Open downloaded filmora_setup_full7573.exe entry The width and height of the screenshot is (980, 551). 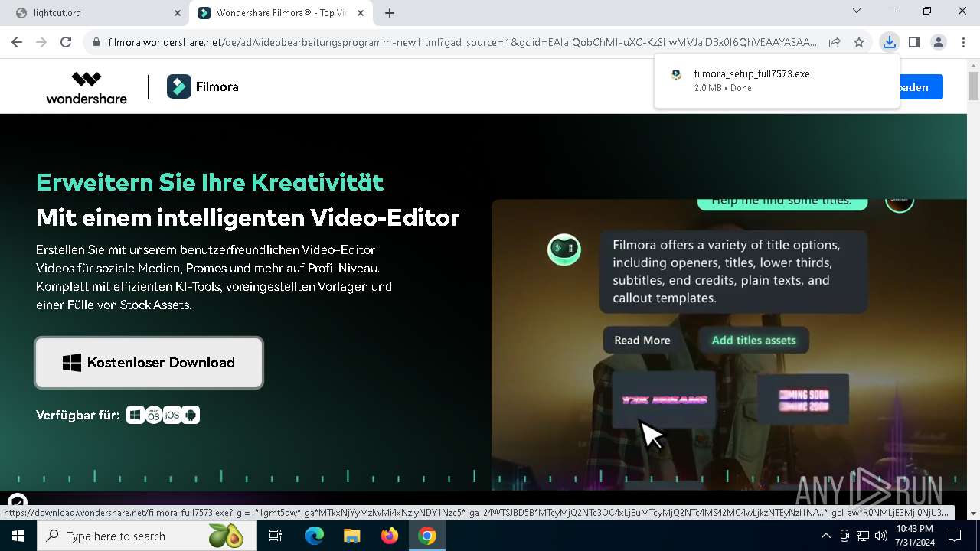[777, 80]
